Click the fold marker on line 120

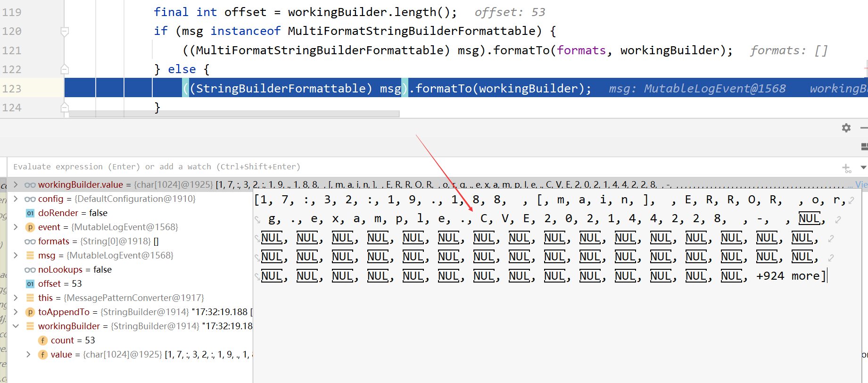65,32
